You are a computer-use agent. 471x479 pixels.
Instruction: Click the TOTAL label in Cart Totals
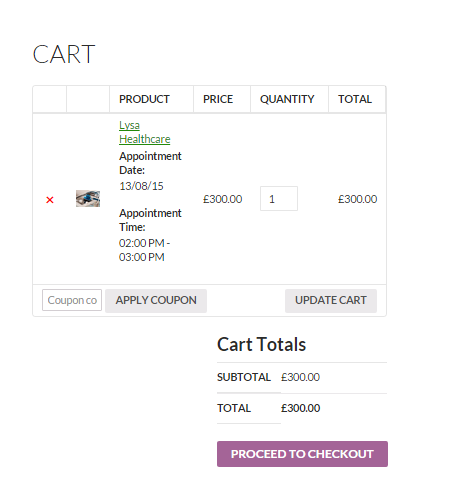[x=234, y=408]
